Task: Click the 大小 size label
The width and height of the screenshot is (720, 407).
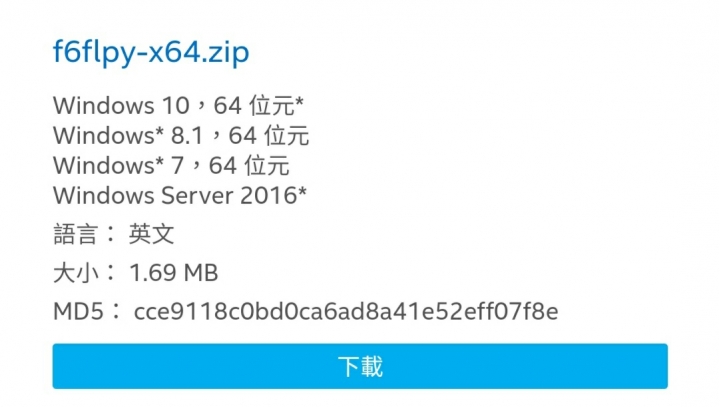Action: point(76,273)
